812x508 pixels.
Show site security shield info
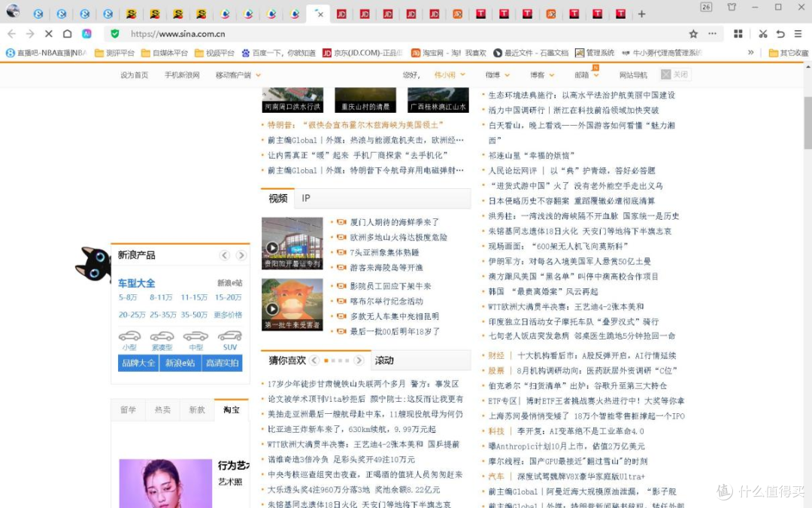point(115,34)
